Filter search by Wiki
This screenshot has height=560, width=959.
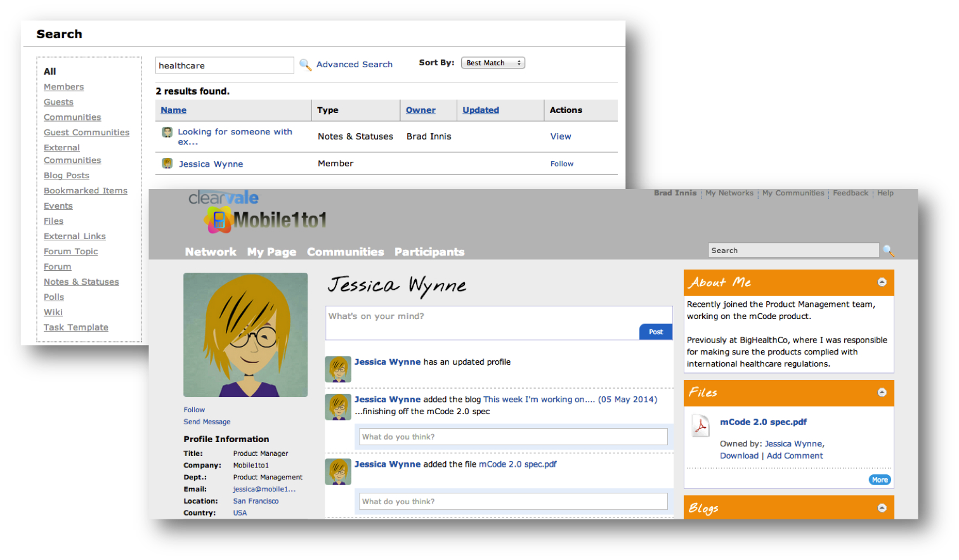click(53, 313)
